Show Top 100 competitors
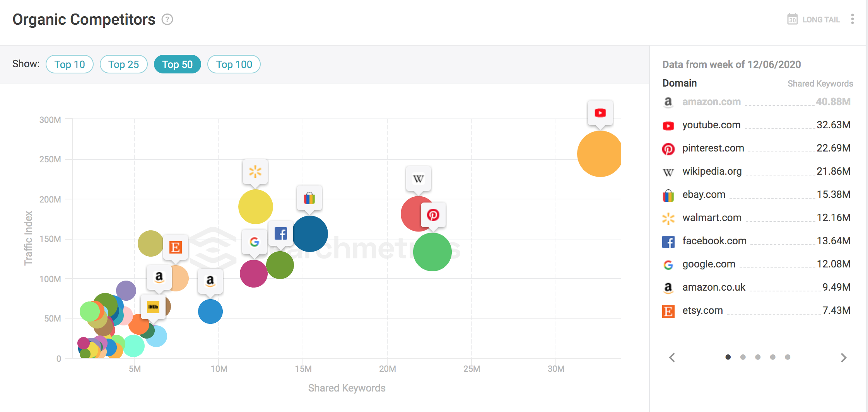This screenshot has width=868, height=412. pos(234,64)
